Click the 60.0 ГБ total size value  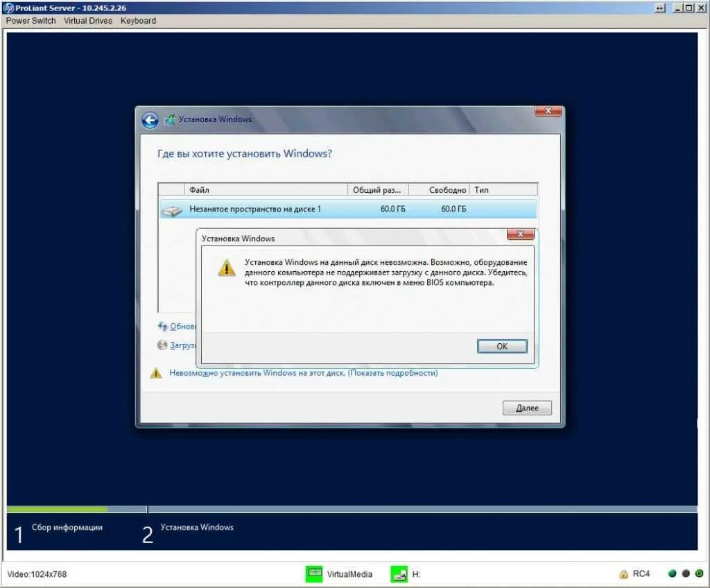[x=392, y=209]
